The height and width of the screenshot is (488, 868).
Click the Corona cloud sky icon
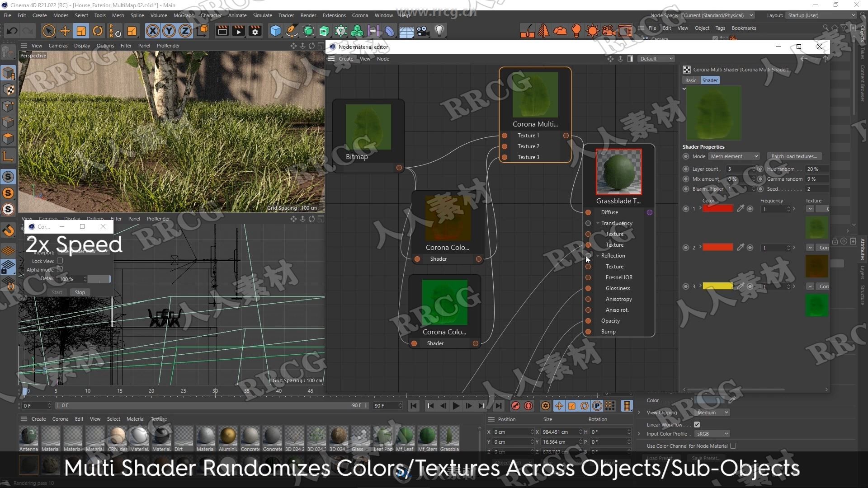pyautogui.click(x=560, y=31)
